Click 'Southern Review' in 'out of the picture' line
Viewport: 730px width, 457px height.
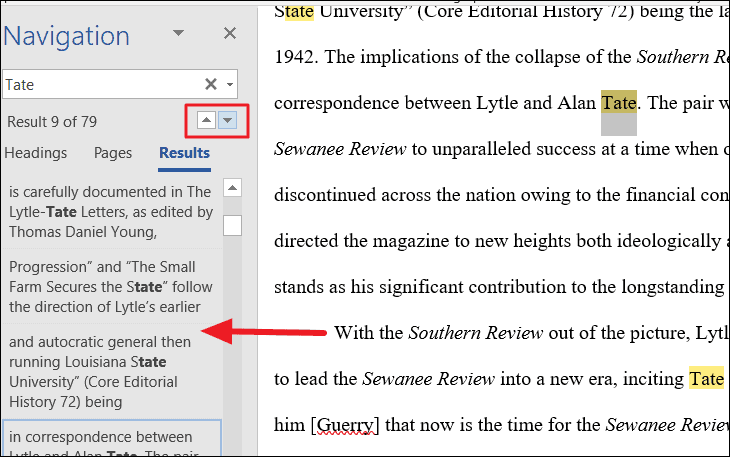coord(476,333)
